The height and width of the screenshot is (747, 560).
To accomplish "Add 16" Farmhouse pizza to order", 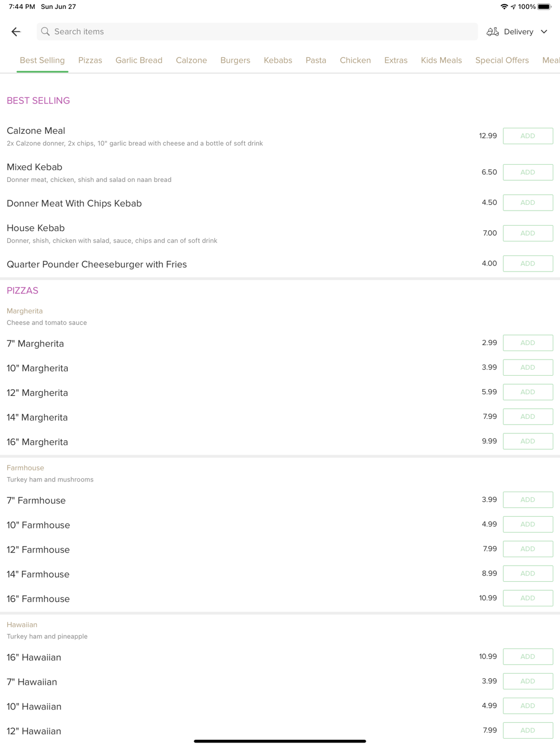I will (528, 598).
